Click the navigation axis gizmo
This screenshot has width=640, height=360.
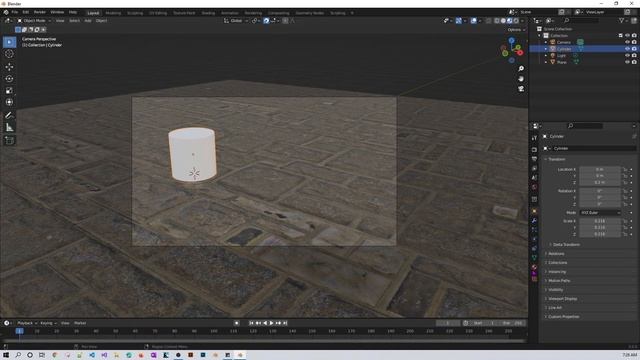click(x=512, y=50)
